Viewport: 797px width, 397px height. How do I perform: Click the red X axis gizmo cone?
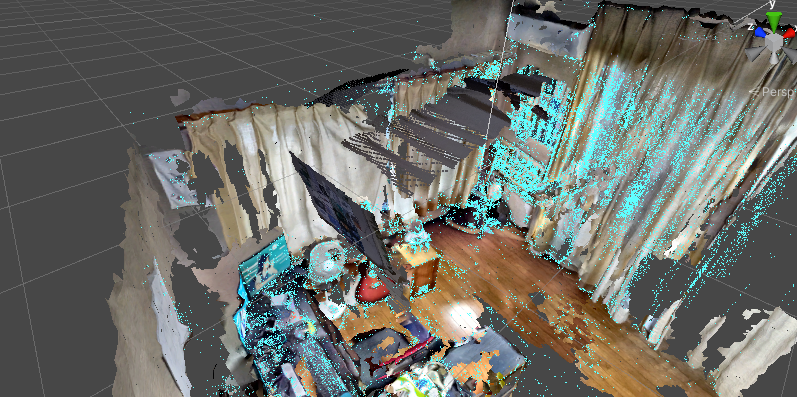pos(789,34)
